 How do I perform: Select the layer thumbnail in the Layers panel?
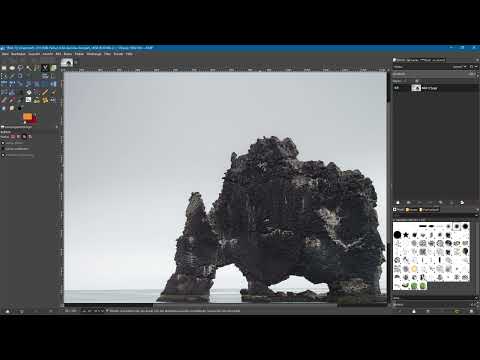tap(416, 88)
